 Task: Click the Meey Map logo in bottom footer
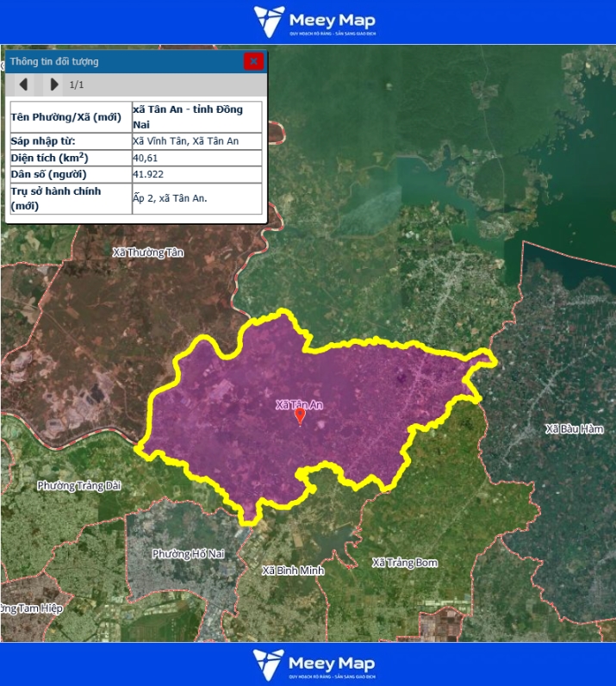(314, 664)
